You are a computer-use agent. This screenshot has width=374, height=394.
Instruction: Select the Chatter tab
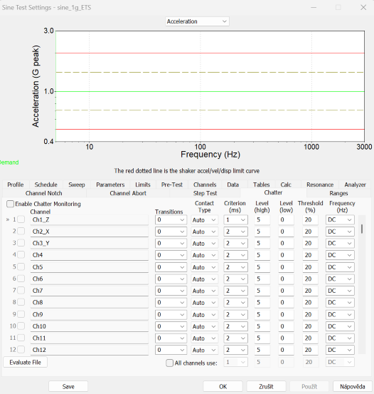[273, 193]
